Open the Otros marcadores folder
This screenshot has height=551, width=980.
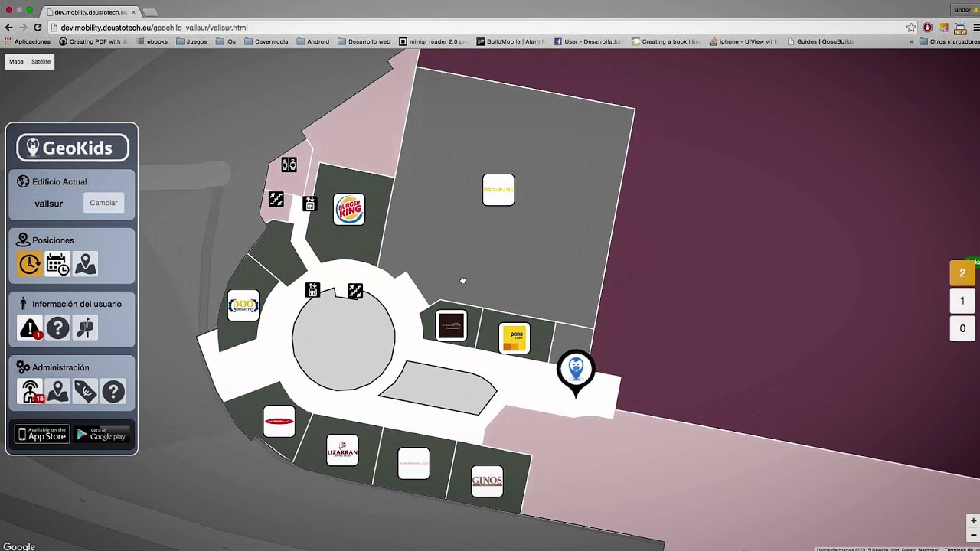coord(949,41)
